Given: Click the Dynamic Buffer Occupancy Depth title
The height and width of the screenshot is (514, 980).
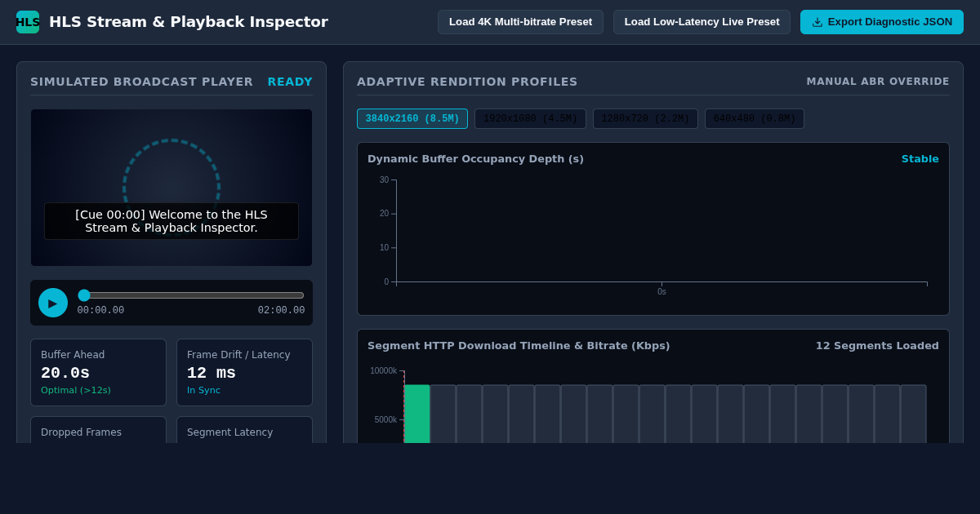Looking at the screenshot, I should click(475, 159).
